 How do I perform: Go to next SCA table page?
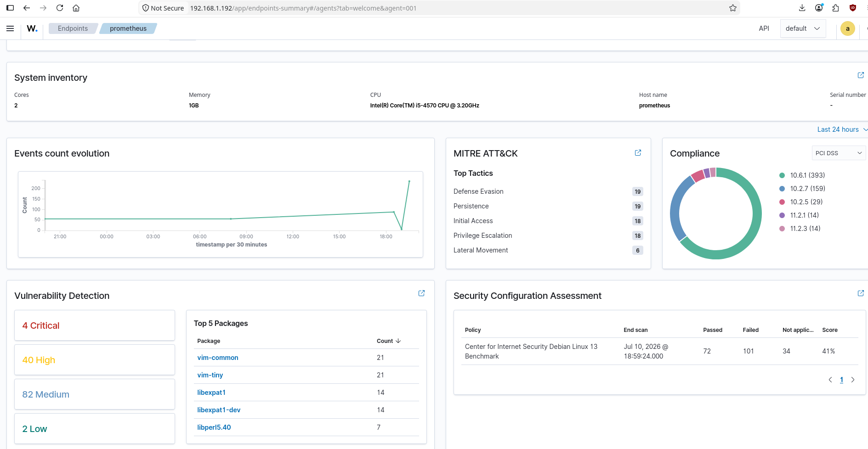tap(853, 380)
